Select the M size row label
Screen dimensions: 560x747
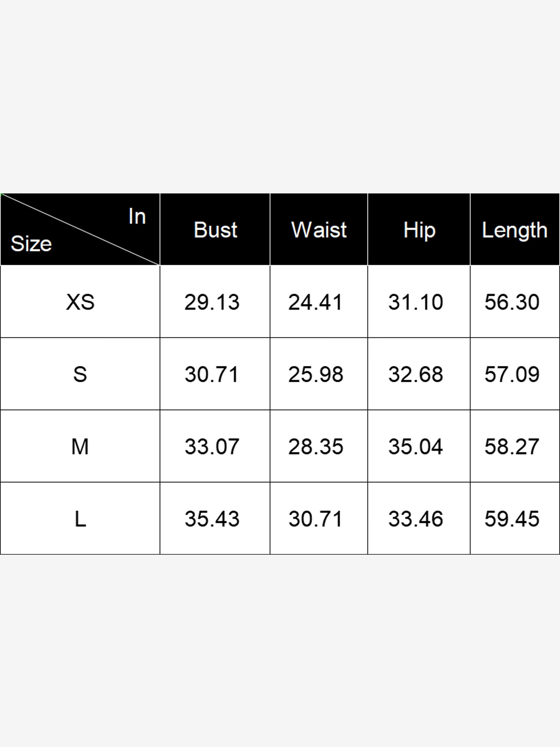click(80, 446)
